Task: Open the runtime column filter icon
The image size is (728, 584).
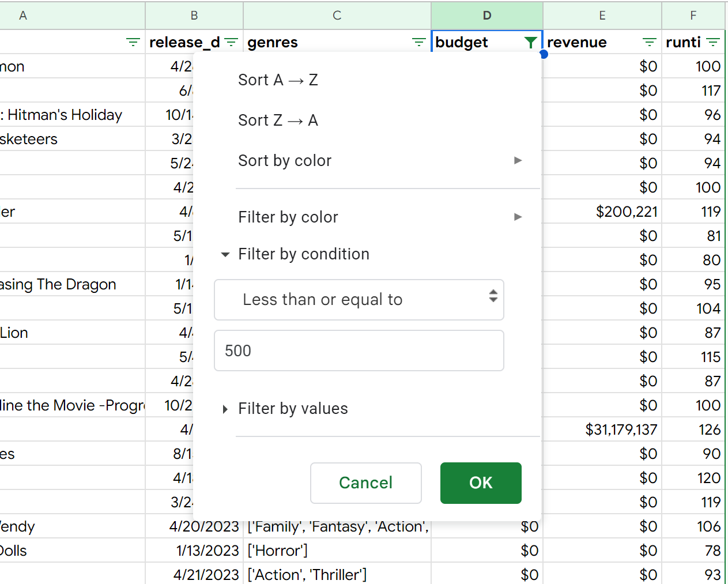Action: [x=713, y=42]
